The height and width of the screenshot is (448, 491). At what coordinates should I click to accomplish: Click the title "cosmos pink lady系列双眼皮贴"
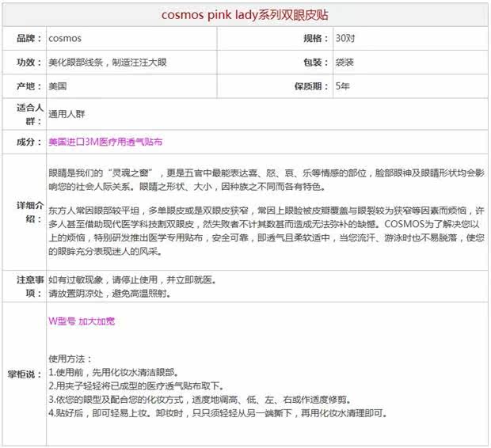pyautogui.click(x=246, y=14)
